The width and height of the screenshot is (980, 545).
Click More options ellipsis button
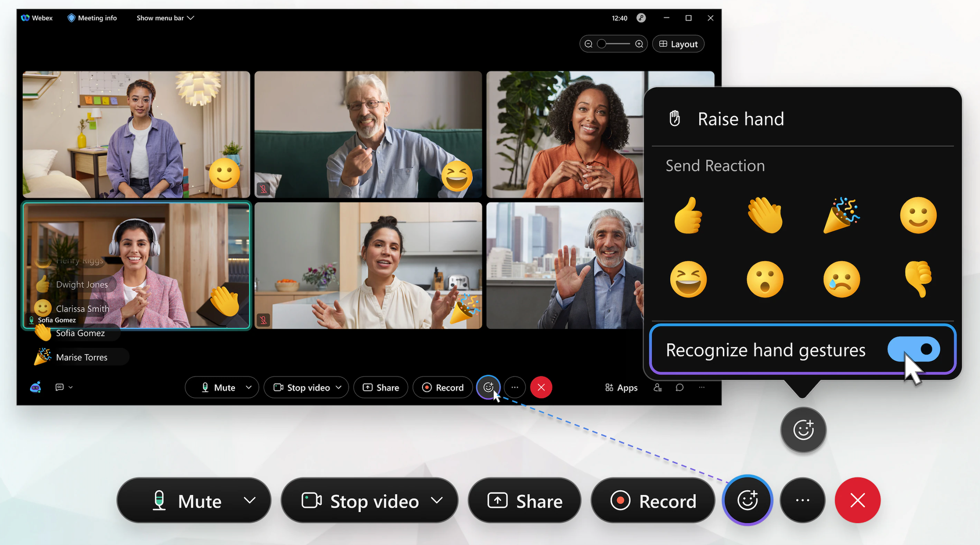[515, 387]
